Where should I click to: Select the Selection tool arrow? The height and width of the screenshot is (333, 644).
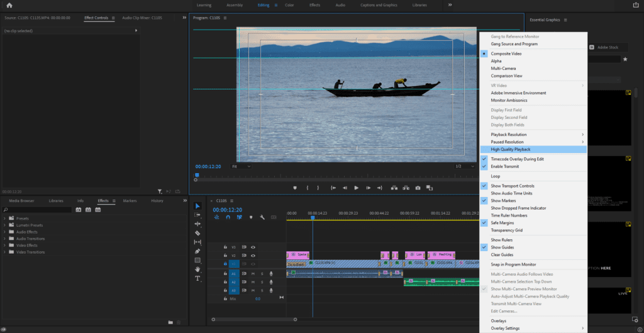click(x=197, y=206)
